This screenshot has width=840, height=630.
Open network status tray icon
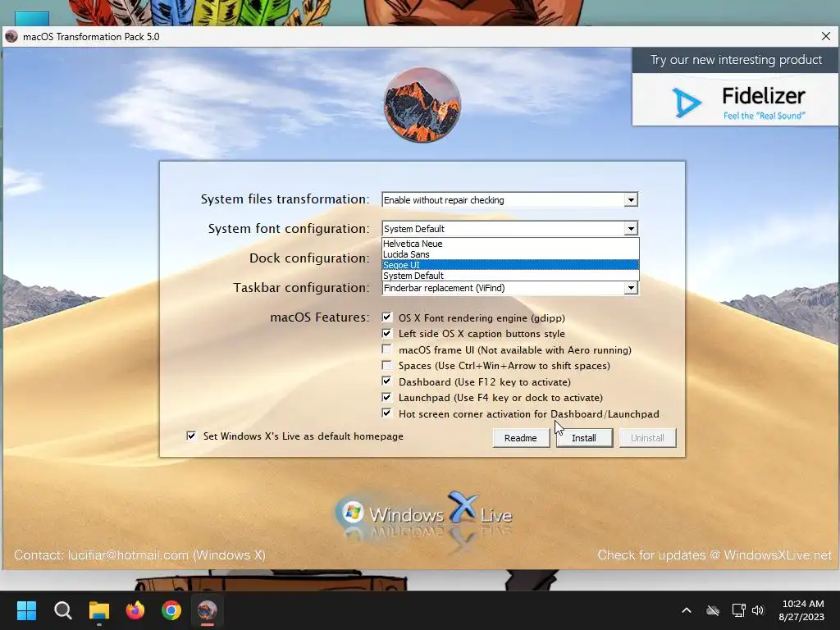(739, 610)
